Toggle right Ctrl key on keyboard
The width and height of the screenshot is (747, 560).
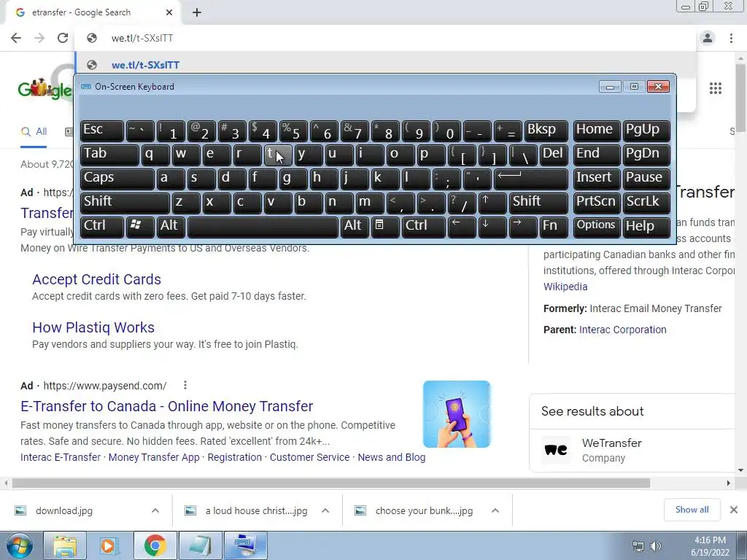(424, 226)
